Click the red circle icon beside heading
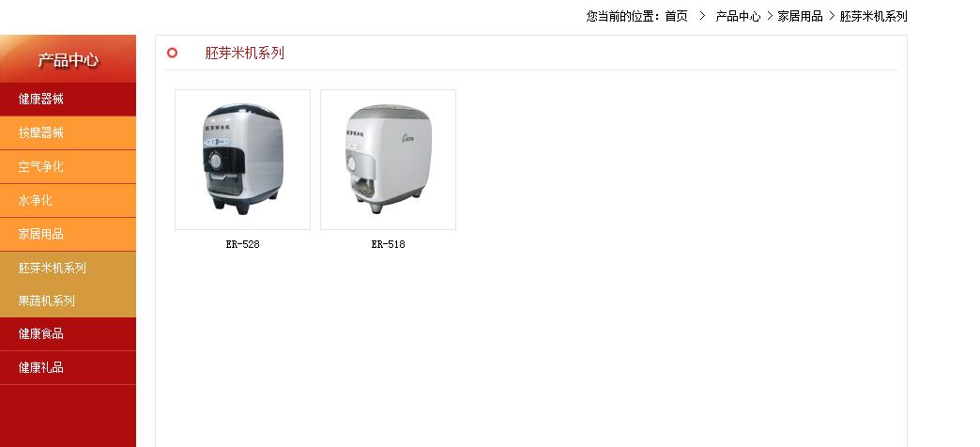The height and width of the screenshot is (447, 980). pyautogui.click(x=173, y=54)
